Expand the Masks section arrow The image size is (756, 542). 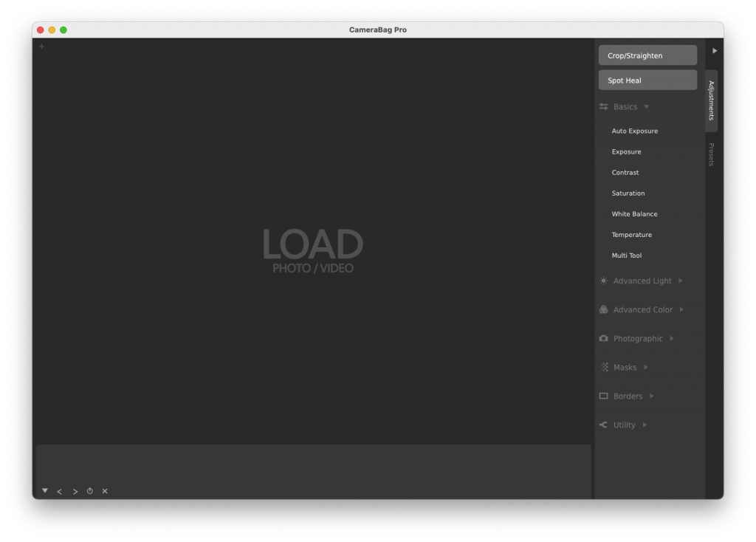[645, 368]
